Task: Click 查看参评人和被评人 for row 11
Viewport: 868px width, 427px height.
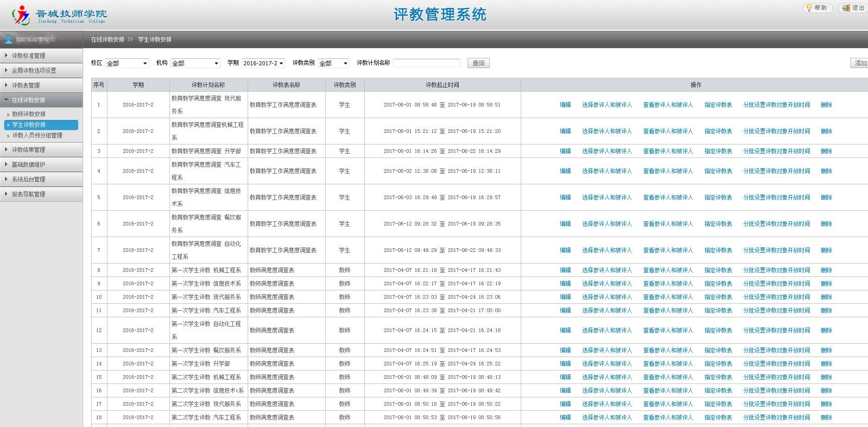Action: tap(668, 310)
